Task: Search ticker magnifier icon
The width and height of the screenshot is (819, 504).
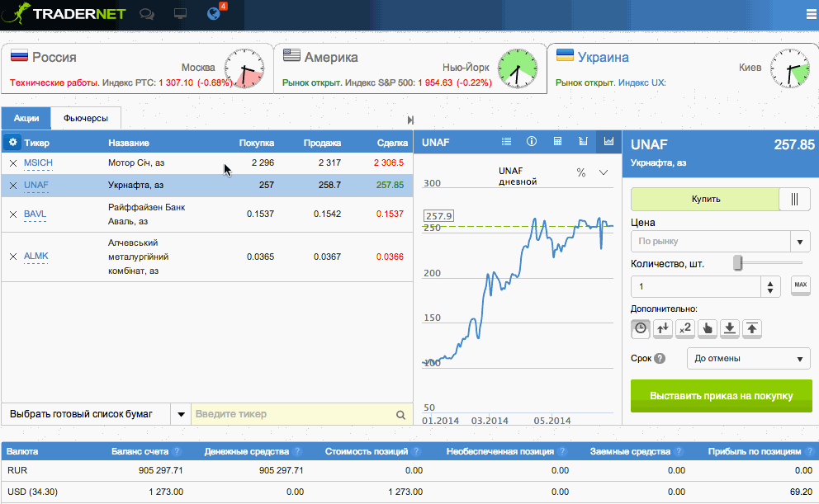Action: coord(400,415)
